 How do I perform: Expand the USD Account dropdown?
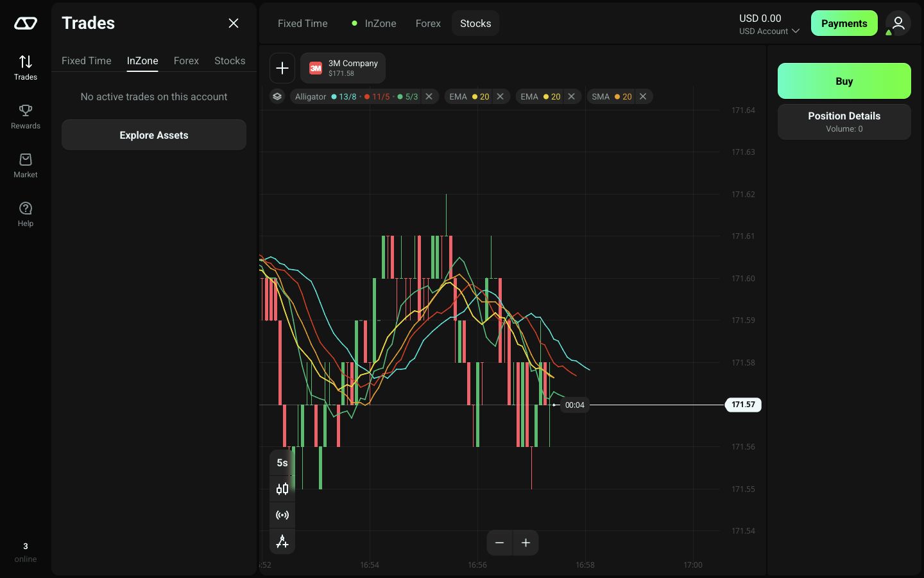coord(769,31)
